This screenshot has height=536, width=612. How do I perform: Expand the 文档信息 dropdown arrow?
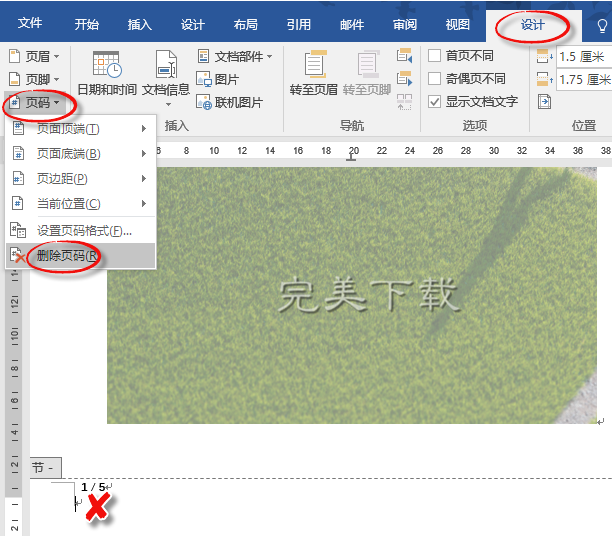[168, 104]
